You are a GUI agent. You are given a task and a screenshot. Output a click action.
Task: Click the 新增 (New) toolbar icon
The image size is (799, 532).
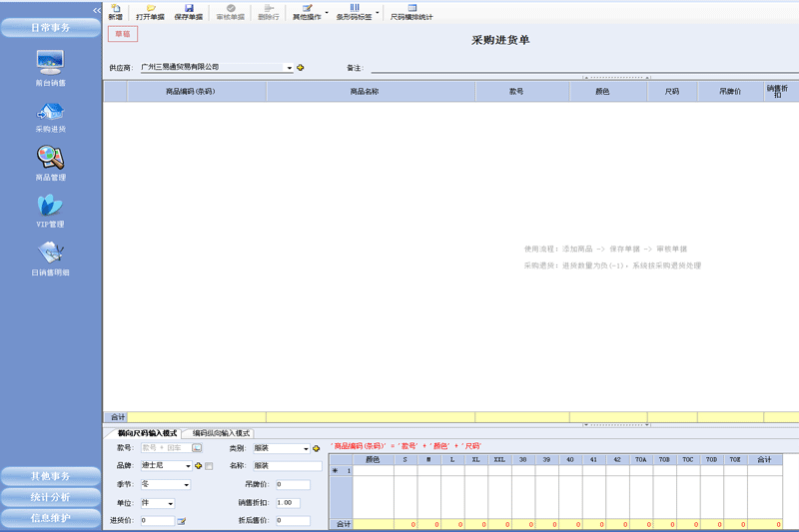(115, 12)
